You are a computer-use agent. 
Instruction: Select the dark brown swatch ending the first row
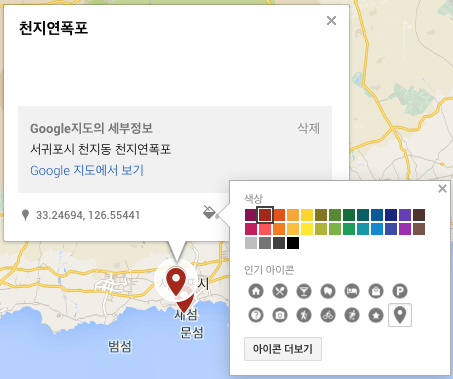(x=419, y=215)
